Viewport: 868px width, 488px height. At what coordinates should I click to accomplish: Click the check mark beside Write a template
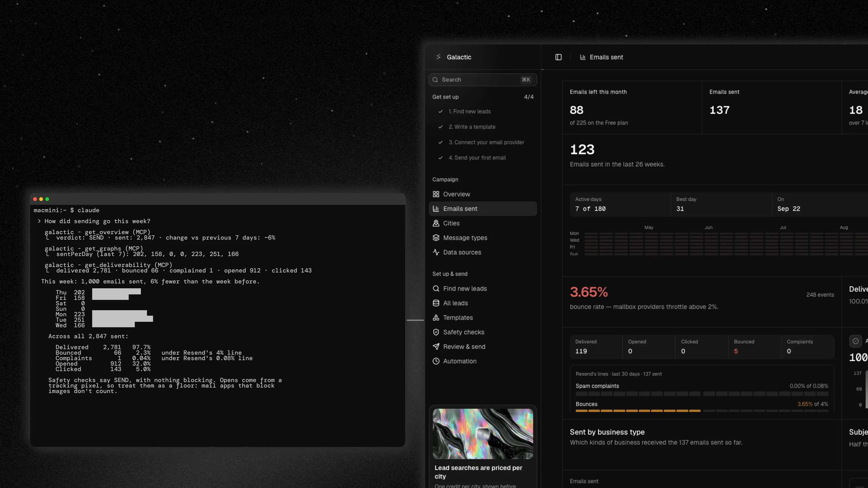pyautogui.click(x=440, y=127)
